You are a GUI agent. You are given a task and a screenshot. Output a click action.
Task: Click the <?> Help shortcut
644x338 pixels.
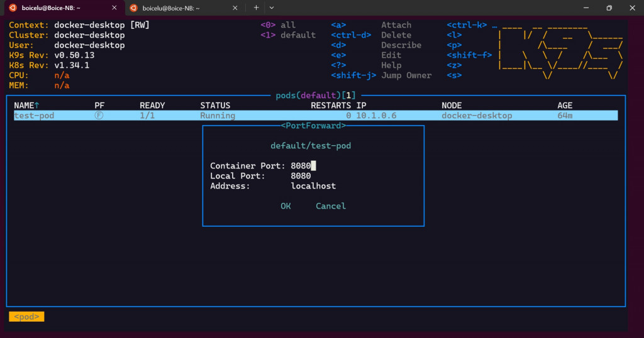point(366,65)
